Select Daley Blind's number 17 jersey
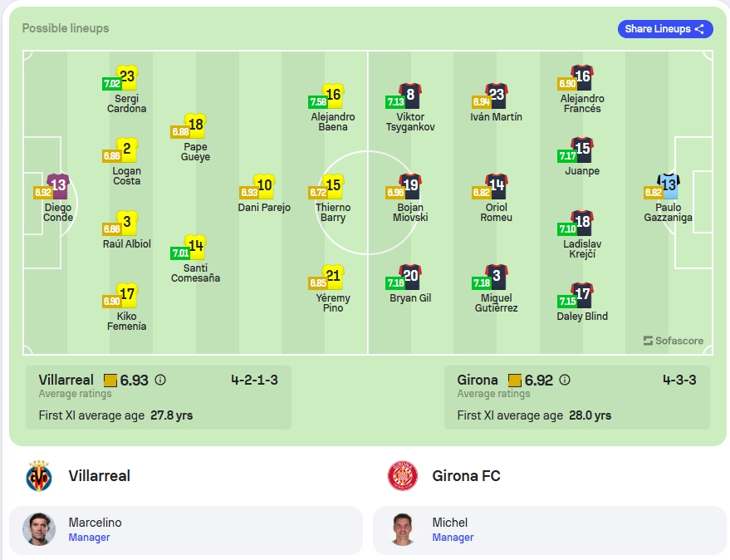The image size is (730, 560). point(582,295)
